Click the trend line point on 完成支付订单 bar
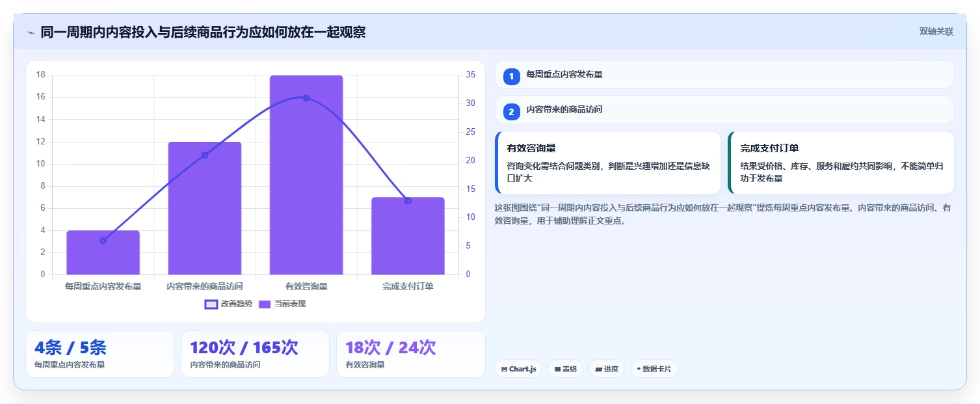The width and height of the screenshot is (980, 404). point(408,200)
